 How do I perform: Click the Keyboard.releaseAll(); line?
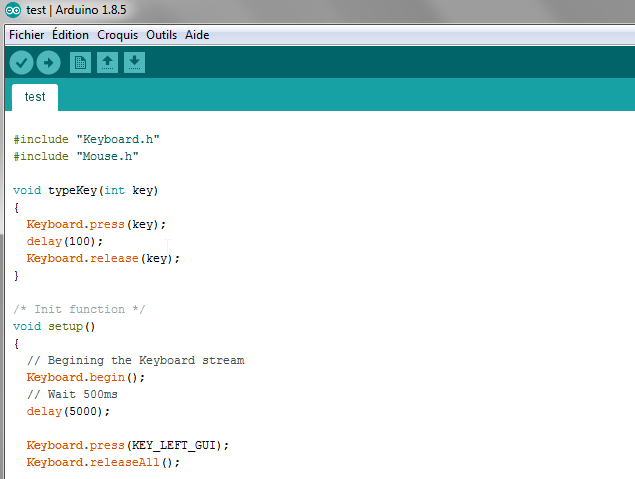coord(103,463)
